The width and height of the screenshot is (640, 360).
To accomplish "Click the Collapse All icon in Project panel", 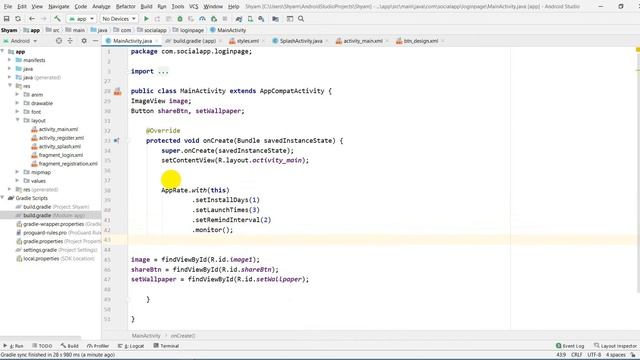I will coord(70,41).
